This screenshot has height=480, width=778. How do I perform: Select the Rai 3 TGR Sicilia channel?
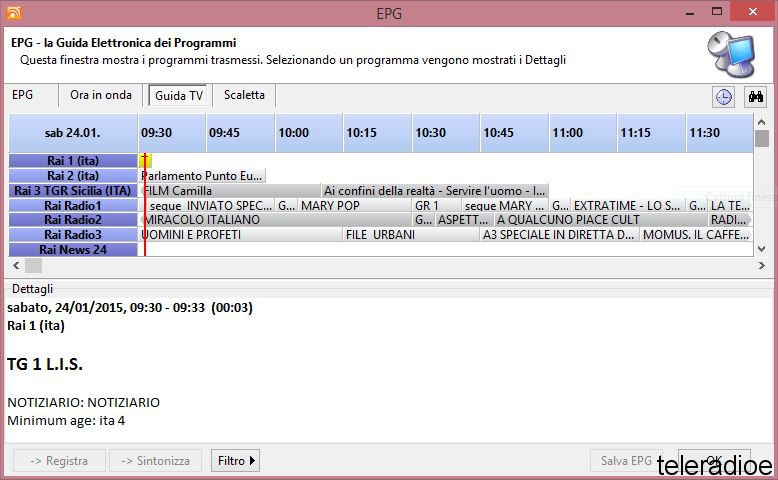tap(73, 191)
